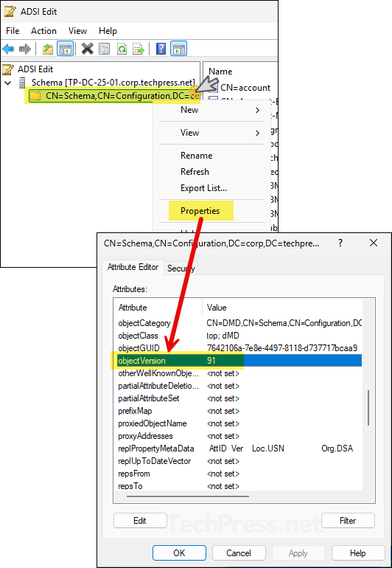Screen dimensions: 392x568
Task: Select the repsTo attribute row
Action: [239, 486]
